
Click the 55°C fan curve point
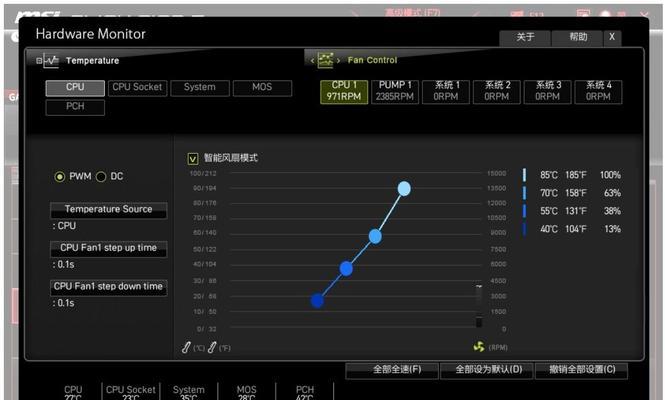pos(346,269)
